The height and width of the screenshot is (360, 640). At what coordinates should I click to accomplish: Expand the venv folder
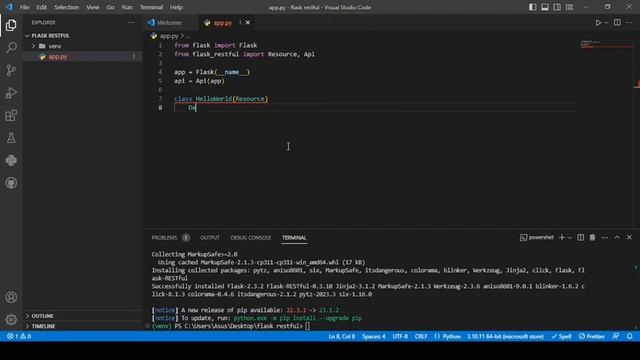(83, 46)
